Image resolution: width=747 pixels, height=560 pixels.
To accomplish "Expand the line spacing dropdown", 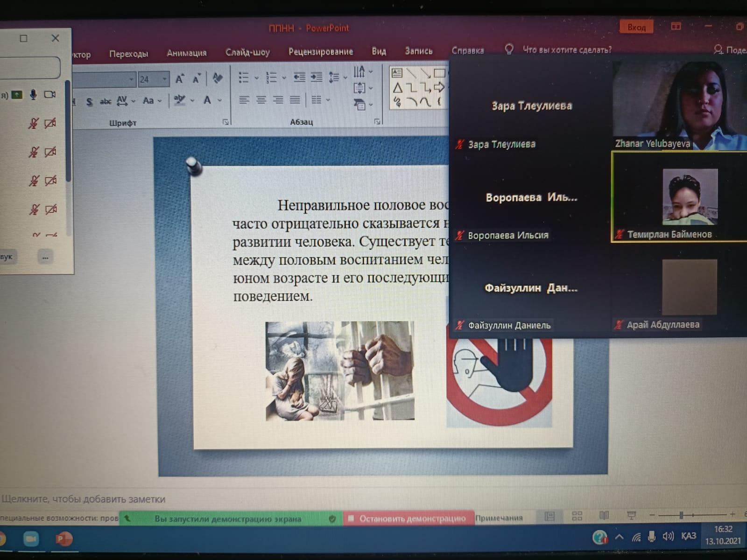I will click(345, 77).
